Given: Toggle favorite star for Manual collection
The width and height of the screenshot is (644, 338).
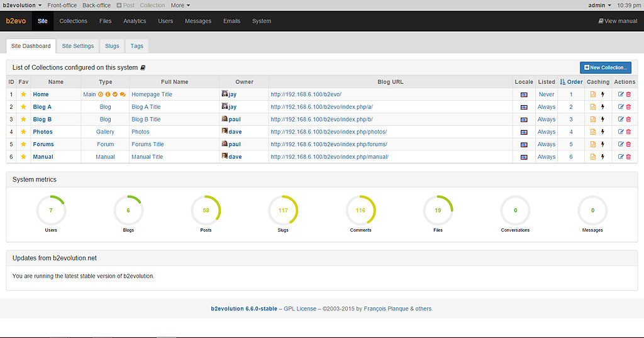Looking at the screenshot, I should [23, 157].
